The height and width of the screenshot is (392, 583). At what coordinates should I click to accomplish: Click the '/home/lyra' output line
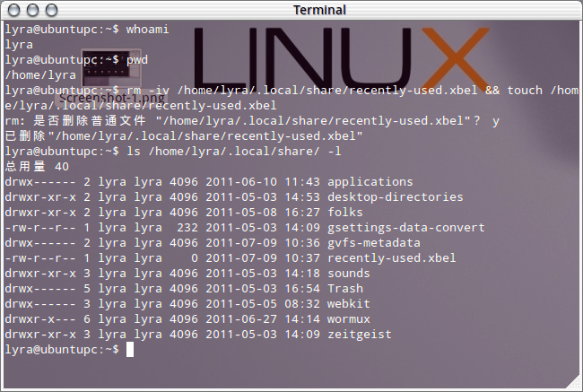point(40,75)
